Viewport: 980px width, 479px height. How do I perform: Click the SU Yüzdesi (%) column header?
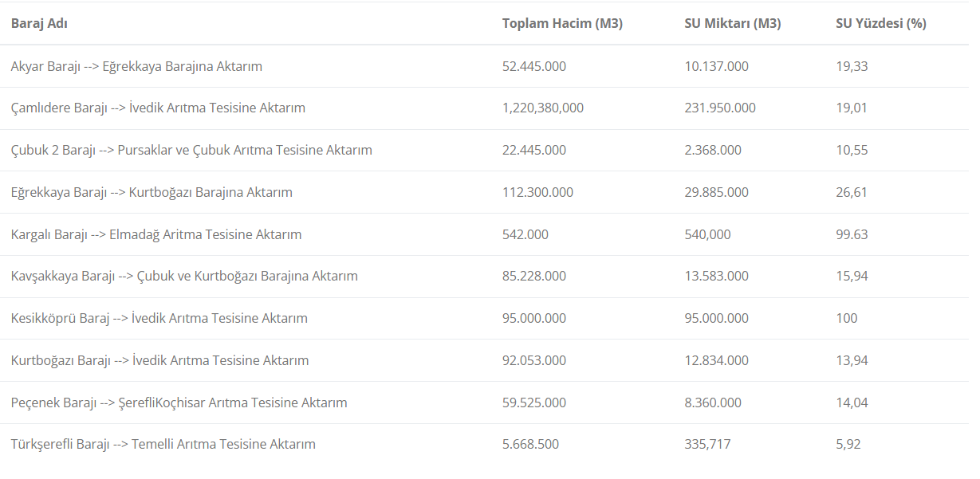[x=881, y=24]
